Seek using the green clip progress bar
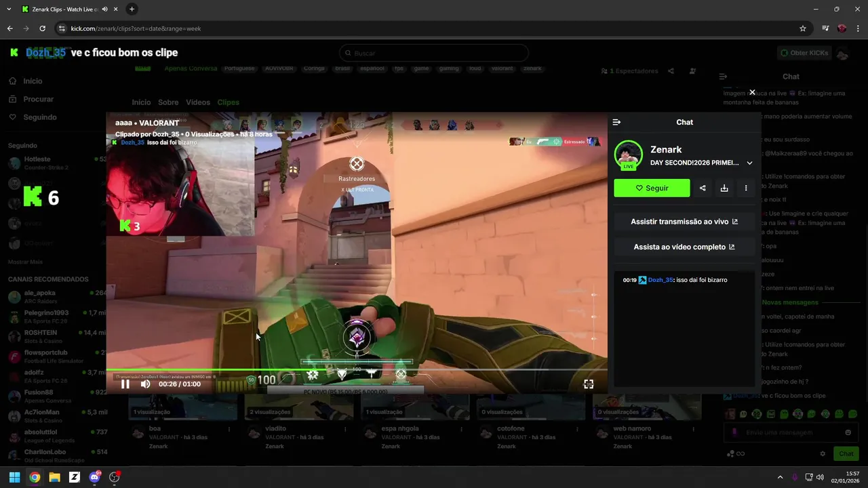This screenshot has width=868, height=488. 357,370
